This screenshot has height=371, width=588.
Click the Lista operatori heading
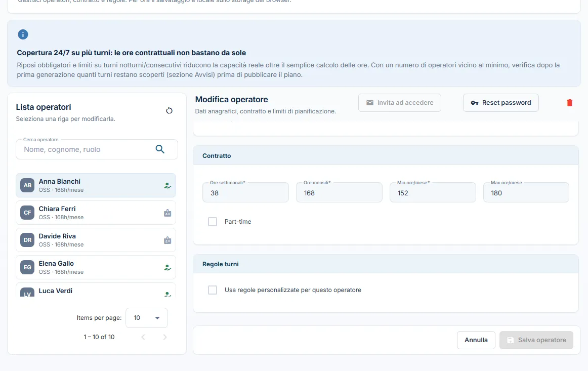[x=44, y=107]
